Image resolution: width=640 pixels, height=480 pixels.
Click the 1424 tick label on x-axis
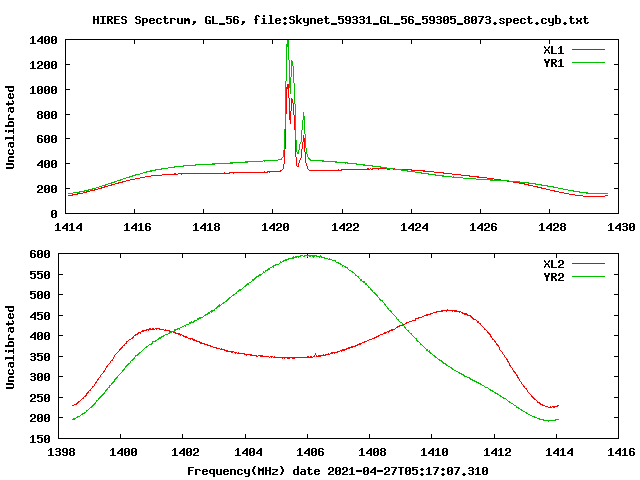tap(414, 227)
